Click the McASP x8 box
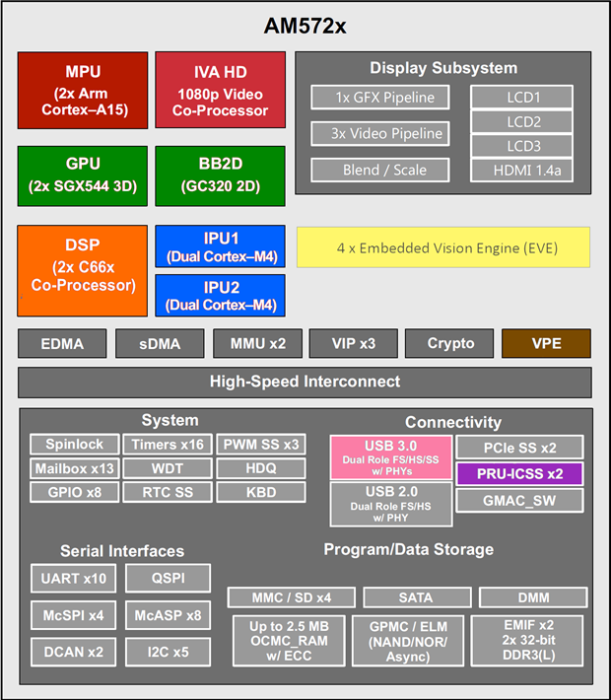This screenshot has height=700, width=611. (168, 615)
